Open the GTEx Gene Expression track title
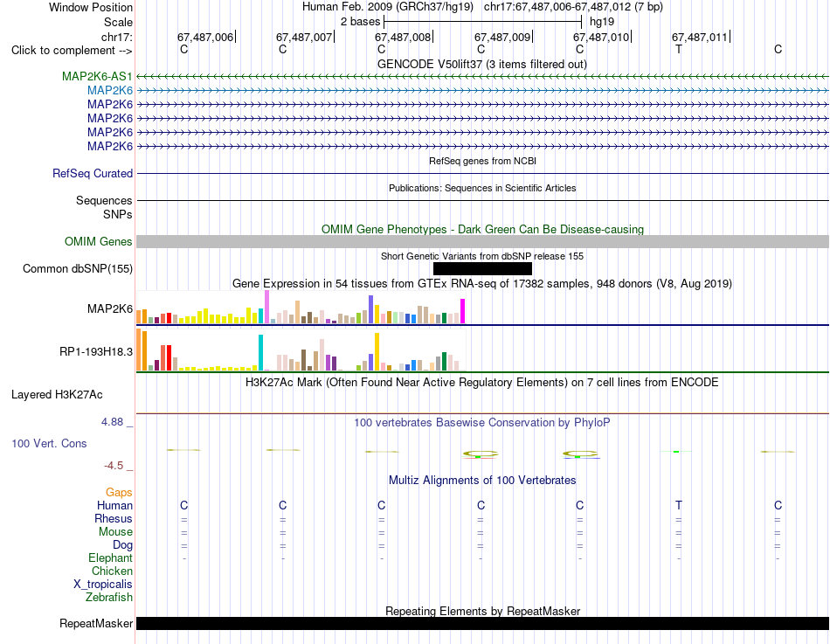Viewport: 830px width, 644px height. (482, 283)
